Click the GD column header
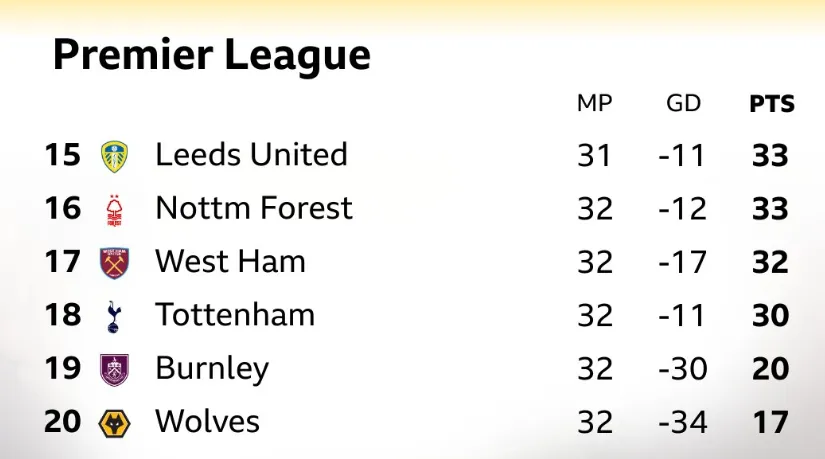The image size is (825, 459). [683, 104]
